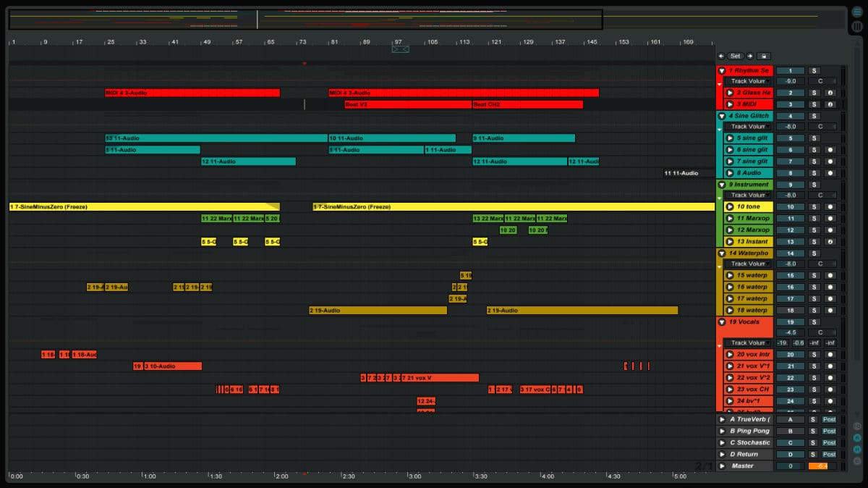Arm track 7 sine glit for recording

tap(830, 161)
